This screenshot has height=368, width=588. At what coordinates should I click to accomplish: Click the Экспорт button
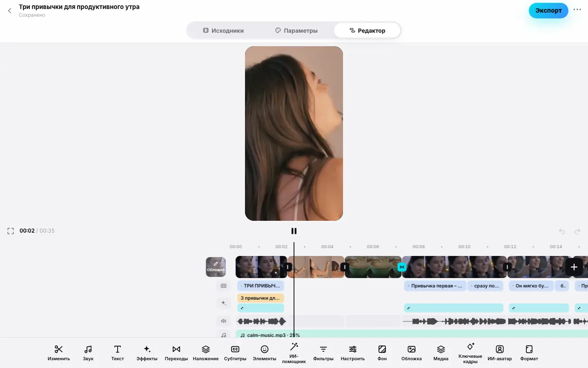point(548,11)
